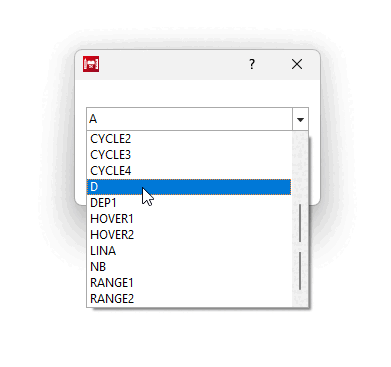Select RANGE1 from the dropdown list
Screen dimensions: 391x367
tap(189, 283)
